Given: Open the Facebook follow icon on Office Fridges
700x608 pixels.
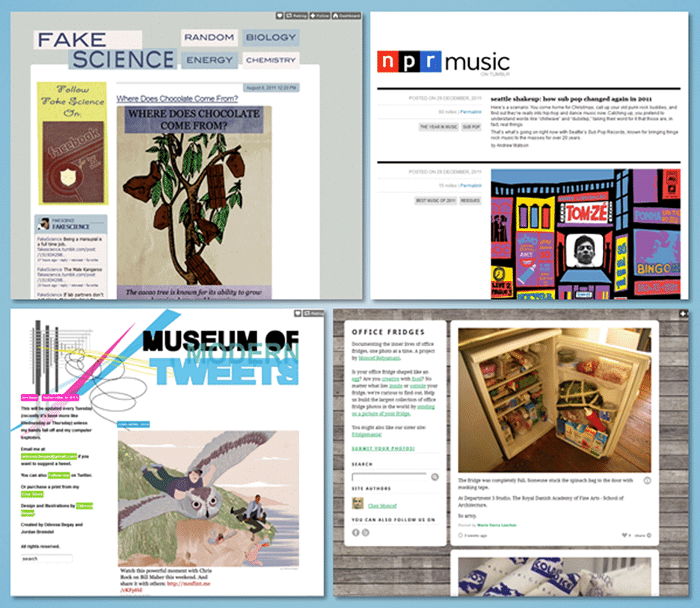Looking at the screenshot, I should click(356, 532).
